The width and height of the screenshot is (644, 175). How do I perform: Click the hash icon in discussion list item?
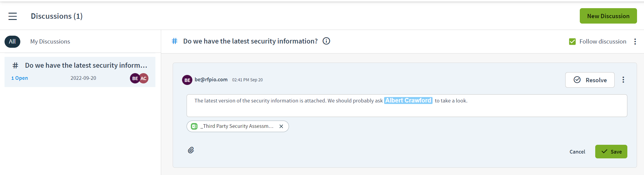coord(15,66)
